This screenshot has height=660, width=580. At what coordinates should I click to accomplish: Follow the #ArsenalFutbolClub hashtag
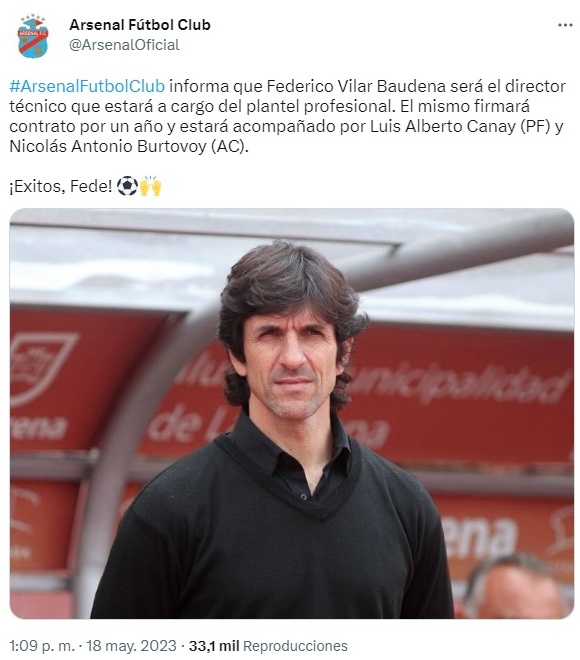pos(87,86)
